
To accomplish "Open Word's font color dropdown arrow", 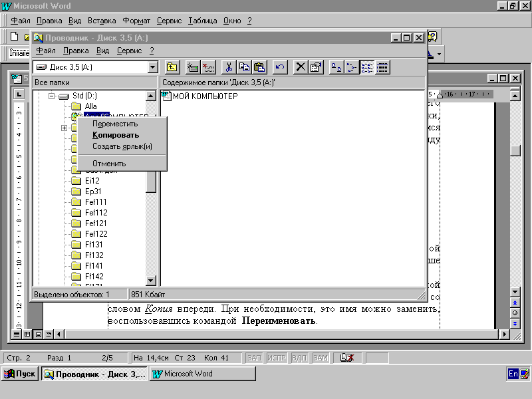I will (440, 54).
